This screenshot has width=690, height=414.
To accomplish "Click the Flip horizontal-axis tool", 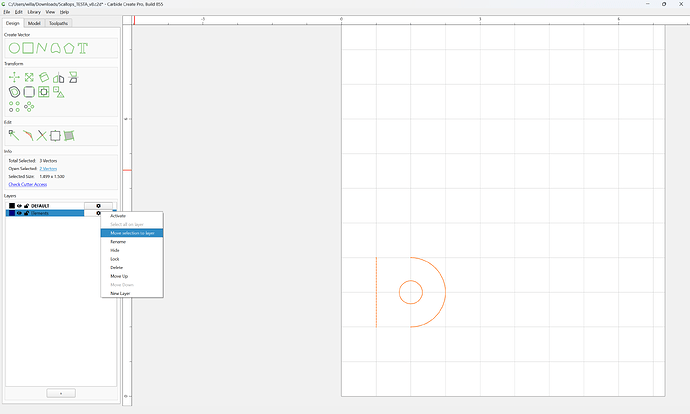I will coord(73,77).
